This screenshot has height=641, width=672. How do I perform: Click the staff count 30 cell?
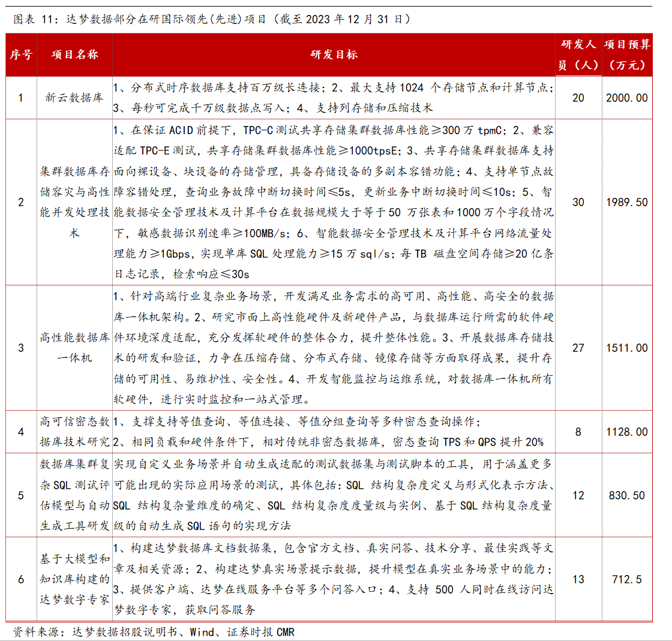pyautogui.click(x=578, y=202)
